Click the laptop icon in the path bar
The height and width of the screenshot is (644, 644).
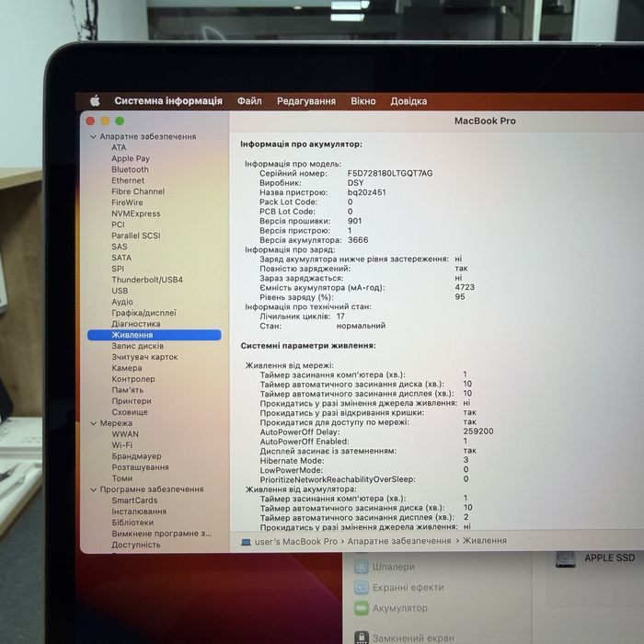246,543
